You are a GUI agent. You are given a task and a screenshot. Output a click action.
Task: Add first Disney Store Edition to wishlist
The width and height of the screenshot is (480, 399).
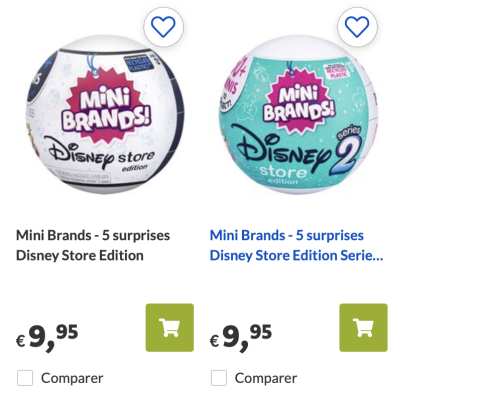(163, 27)
